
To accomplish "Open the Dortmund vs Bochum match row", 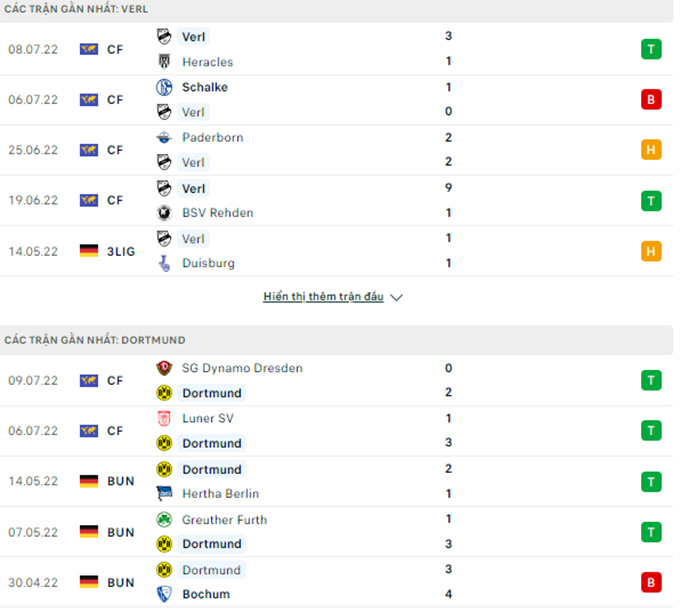I will click(337, 584).
